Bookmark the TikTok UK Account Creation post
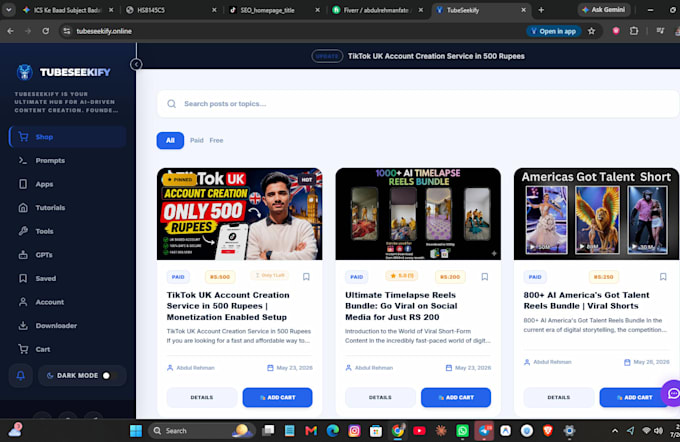The width and height of the screenshot is (680, 442). pyautogui.click(x=306, y=277)
